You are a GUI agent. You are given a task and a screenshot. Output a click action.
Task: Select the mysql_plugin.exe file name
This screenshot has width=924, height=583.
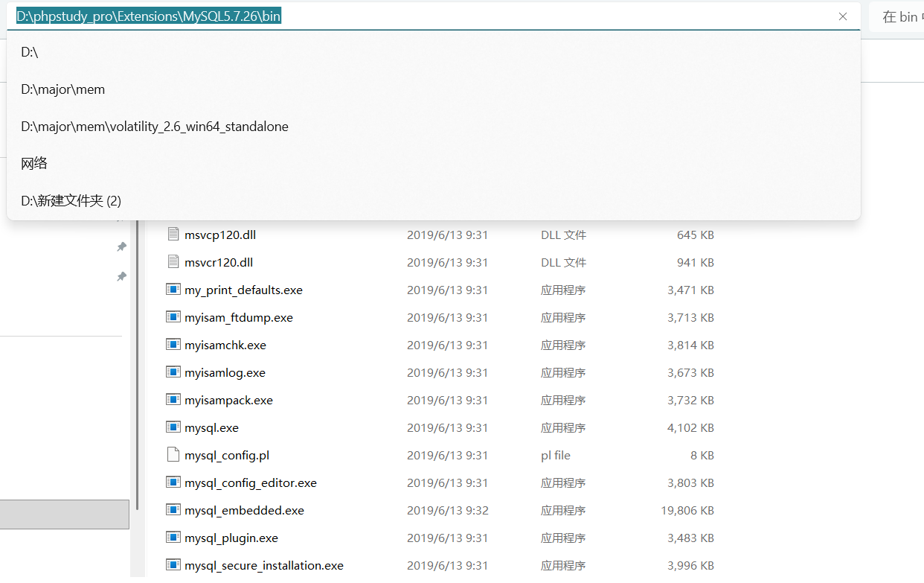pos(231,538)
